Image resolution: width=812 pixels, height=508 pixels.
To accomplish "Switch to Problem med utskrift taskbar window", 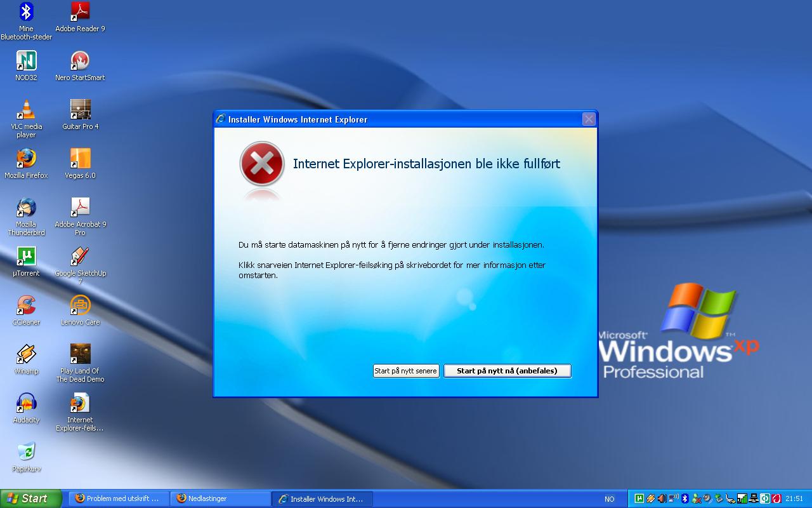I will (x=119, y=498).
